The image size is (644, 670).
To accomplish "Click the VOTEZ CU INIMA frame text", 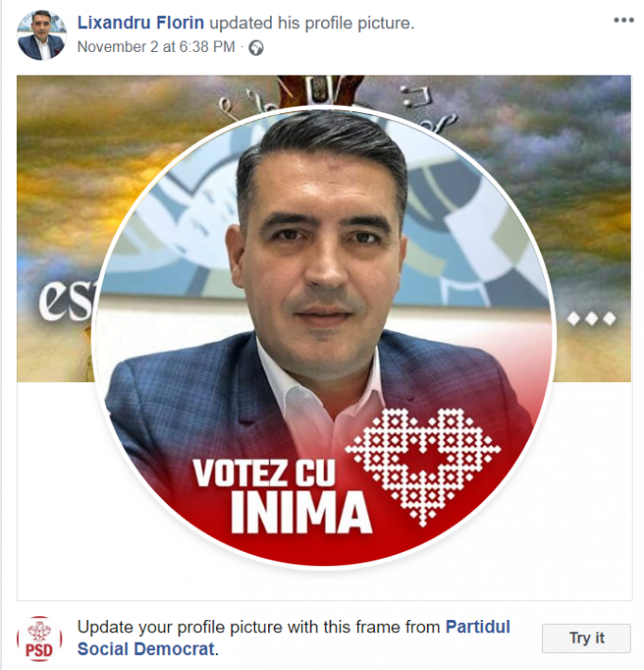I will pyautogui.click(x=282, y=495).
